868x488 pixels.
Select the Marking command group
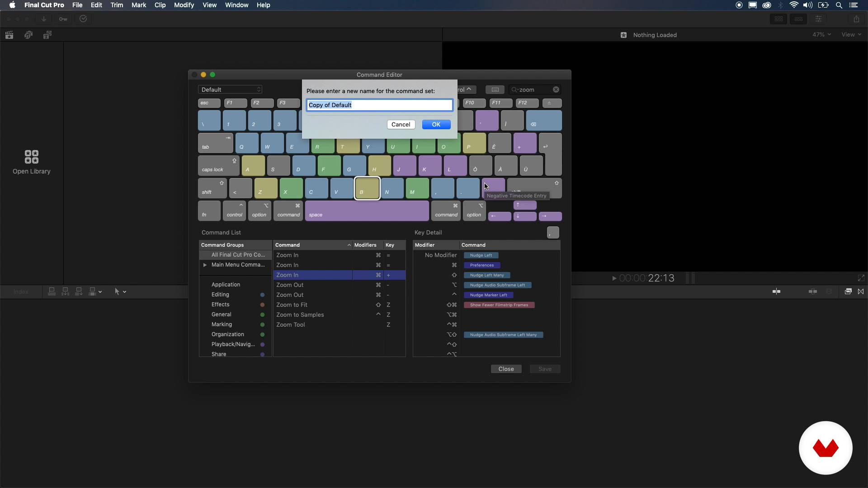(222, 324)
